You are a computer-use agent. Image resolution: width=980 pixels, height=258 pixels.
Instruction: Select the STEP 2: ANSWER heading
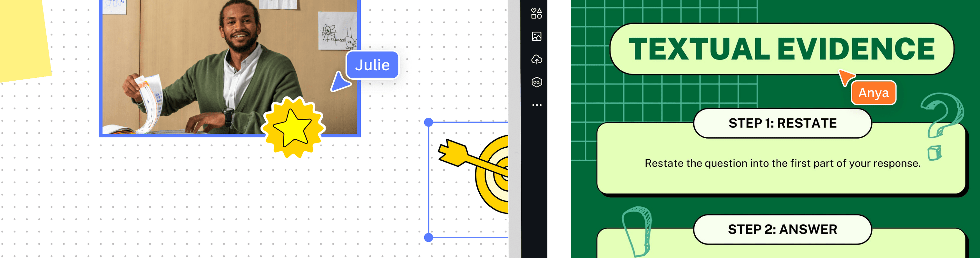click(782, 230)
